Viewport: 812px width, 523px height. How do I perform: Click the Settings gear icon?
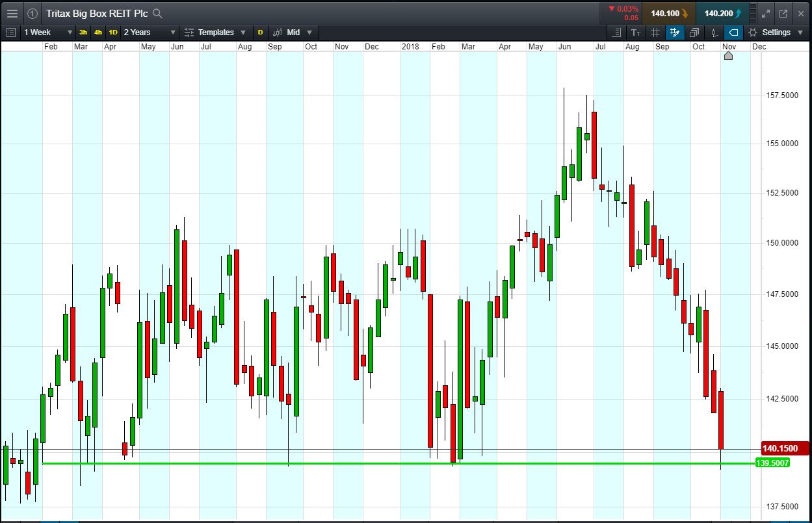[x=753, y=32]
